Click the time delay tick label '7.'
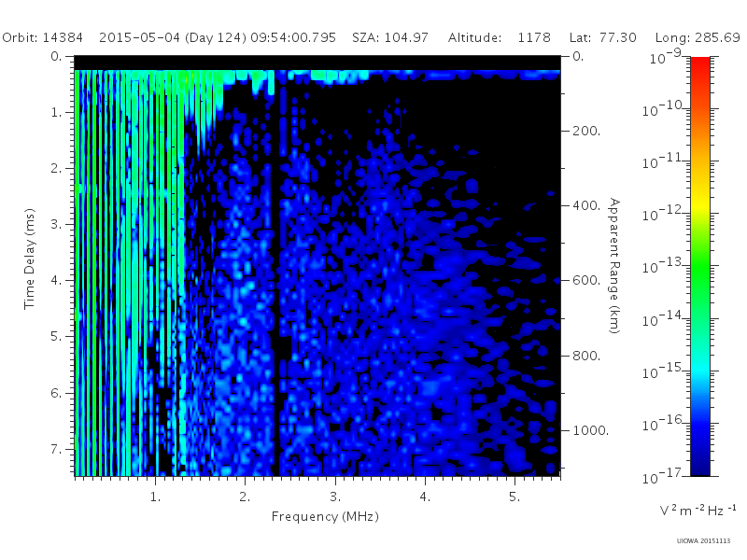The width and height of the screenshot is (747, 560). 57,449
